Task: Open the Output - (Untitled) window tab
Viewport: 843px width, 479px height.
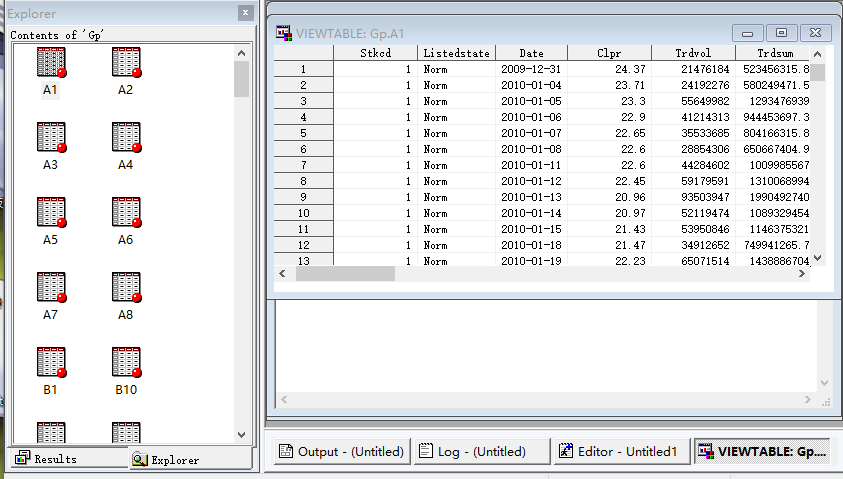Action: (342, 451)
